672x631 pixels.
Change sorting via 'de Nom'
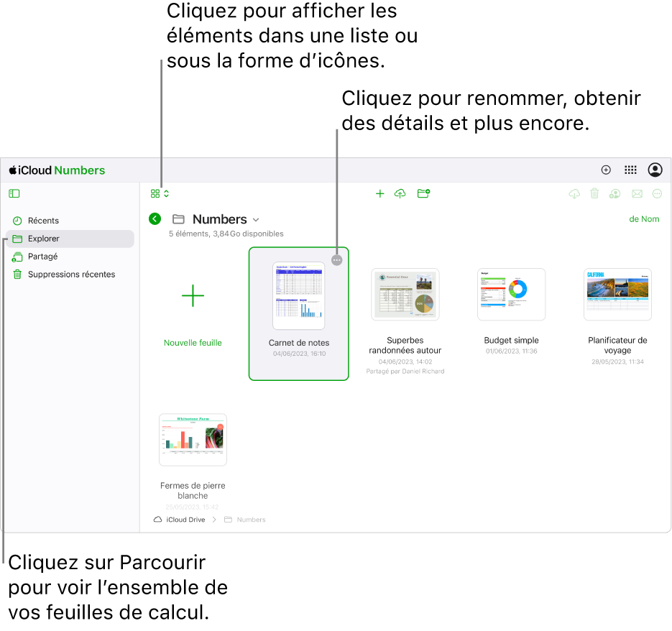[x=644, y=219]
